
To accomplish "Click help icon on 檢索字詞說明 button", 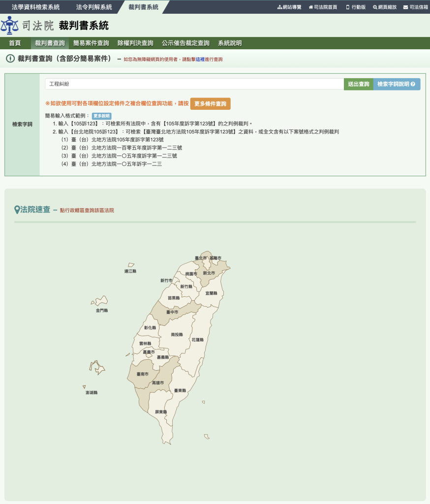I will [x=413, y=84].
